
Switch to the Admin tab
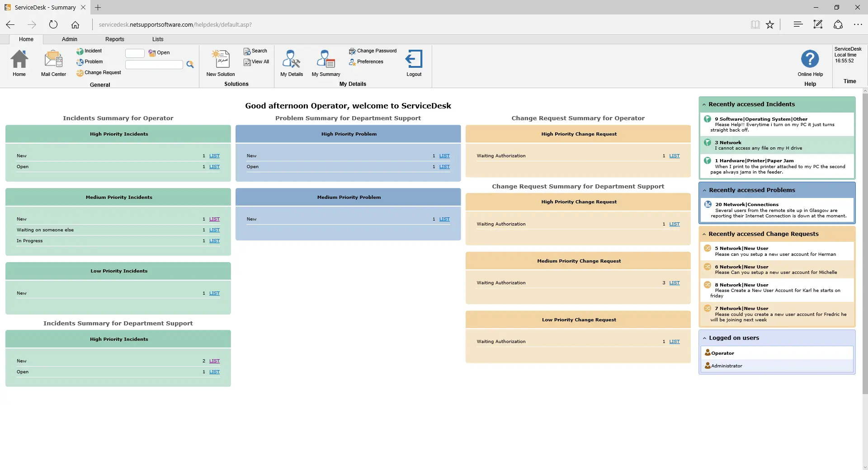[69, 39]
